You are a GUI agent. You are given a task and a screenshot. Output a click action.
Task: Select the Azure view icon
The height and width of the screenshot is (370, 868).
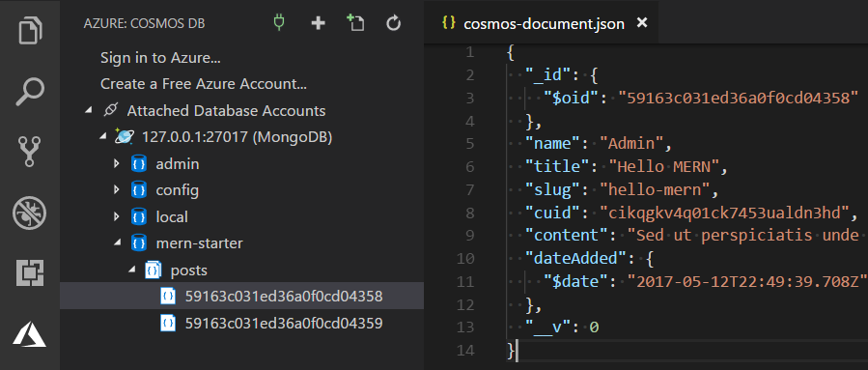click(30, 334)
